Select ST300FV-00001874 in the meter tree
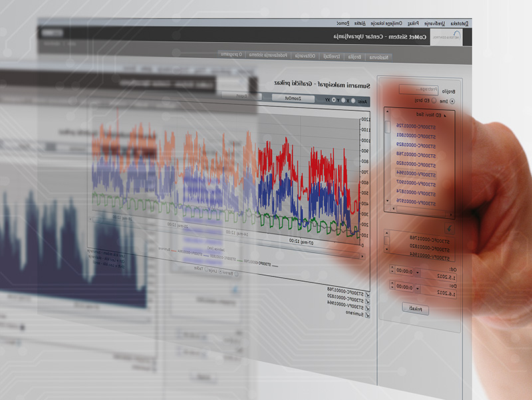Screen dimensions: 532x400 tap(416, 193)
